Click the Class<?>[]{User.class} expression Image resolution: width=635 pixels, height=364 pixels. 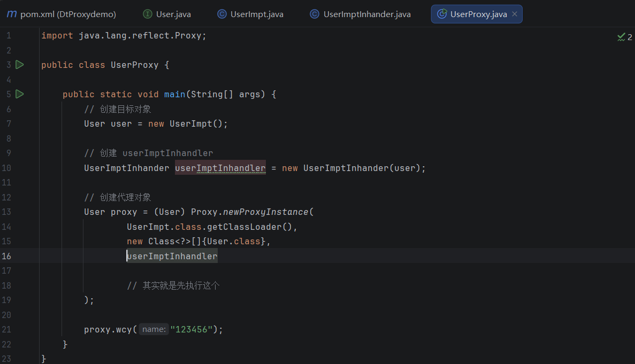pyautogui.click(x=207, y=242)
